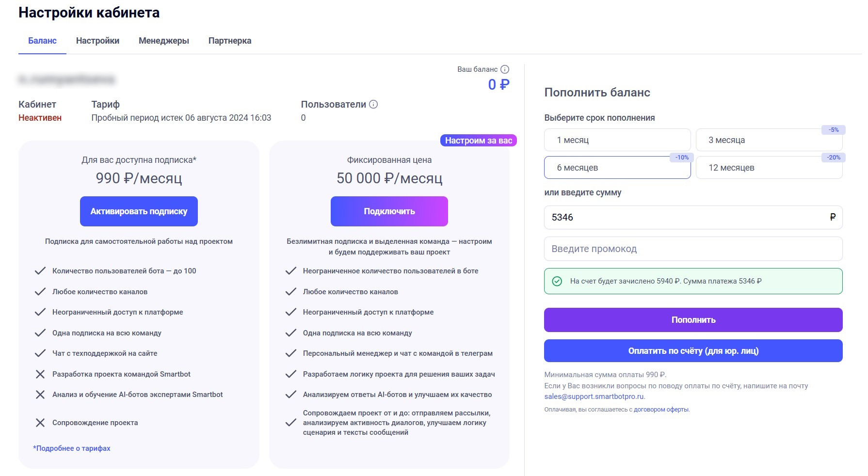Choose the 12 месяцев top-up period
Viewport: 868px width, 476px height.
pos(769,168)
